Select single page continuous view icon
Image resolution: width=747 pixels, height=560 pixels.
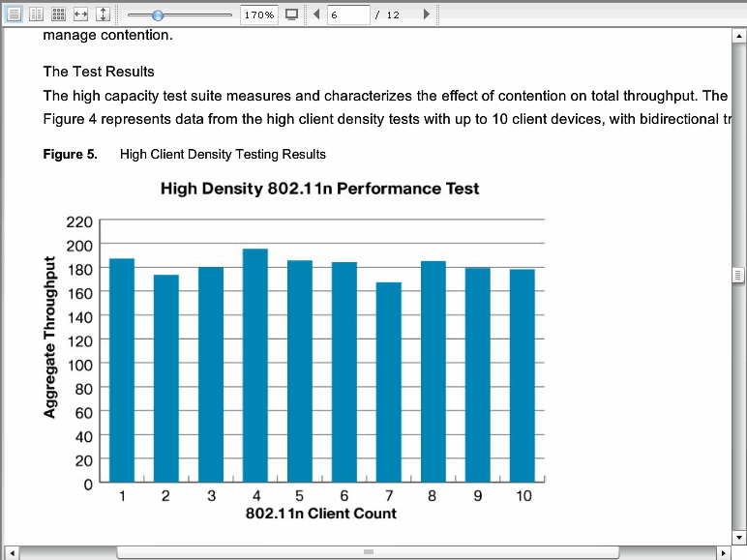(14, 15)
